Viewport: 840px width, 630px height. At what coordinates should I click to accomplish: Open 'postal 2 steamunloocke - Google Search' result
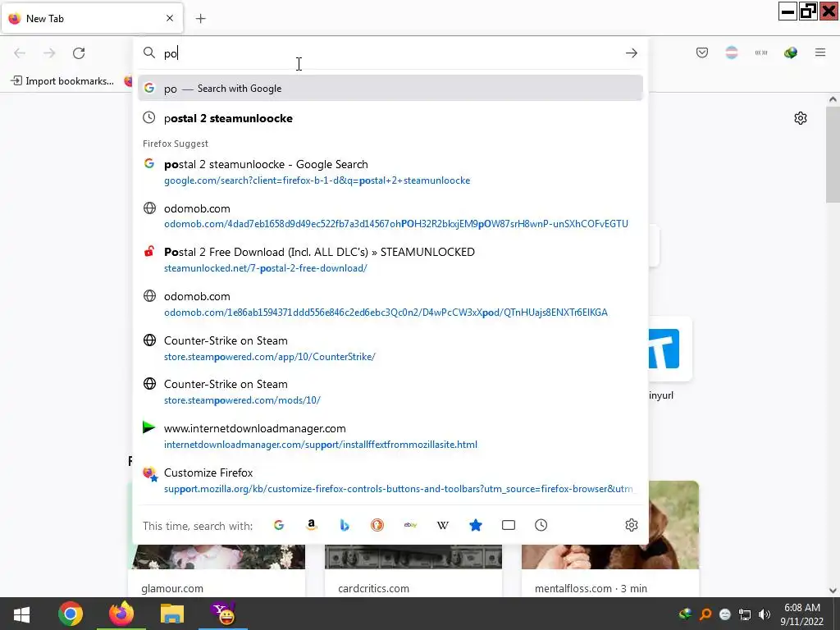click(x=390, y=172)
